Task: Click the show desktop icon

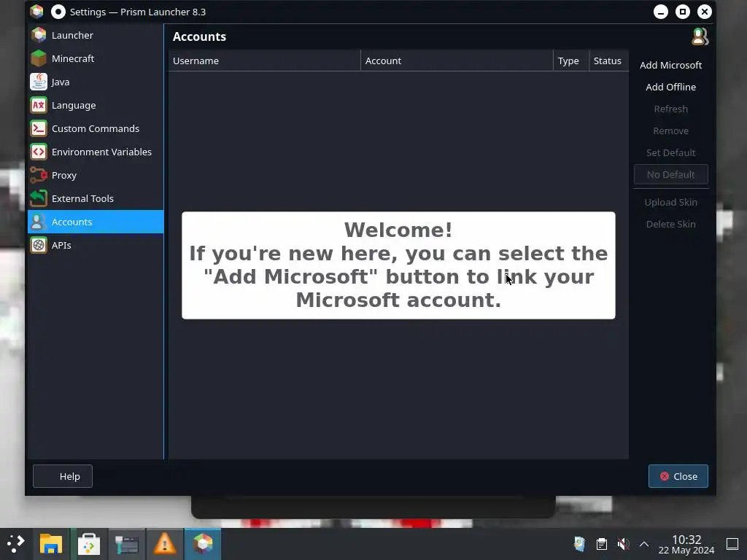Action: point(732,544)
